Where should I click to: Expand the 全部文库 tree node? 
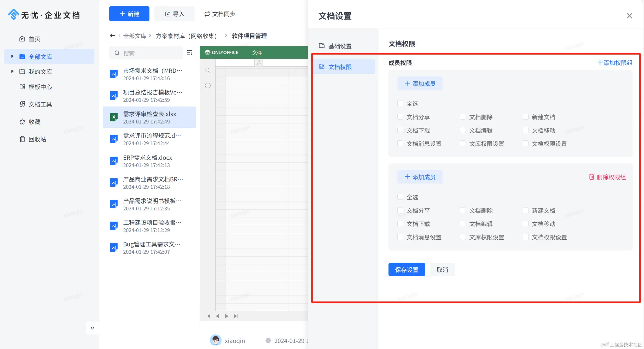click(12, 56)
